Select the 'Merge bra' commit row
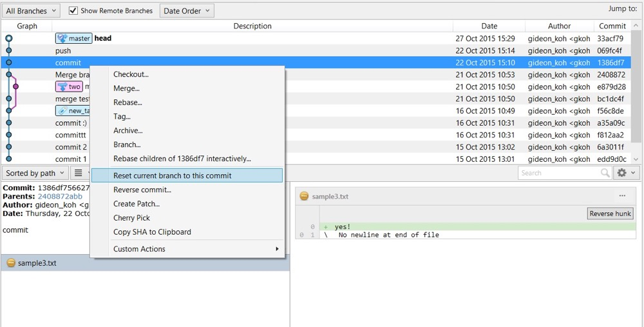Screen dimensions: 644x327 coord(316,75)
